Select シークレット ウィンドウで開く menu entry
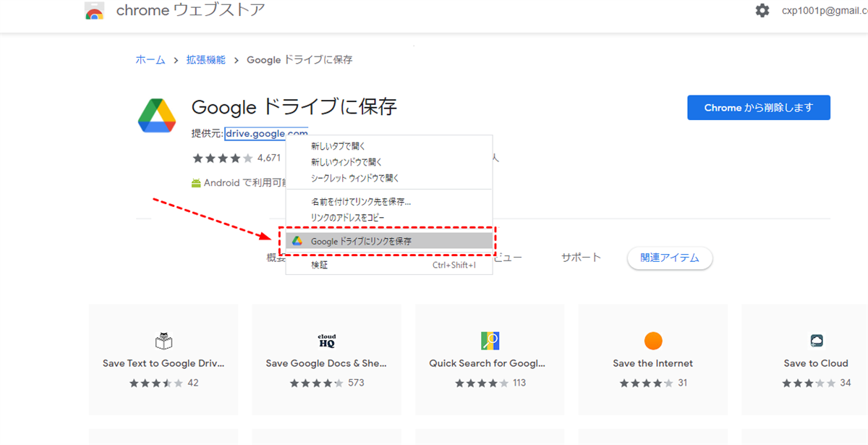Image resolution: width=868 pixels, height=445 pixels. 389,178
